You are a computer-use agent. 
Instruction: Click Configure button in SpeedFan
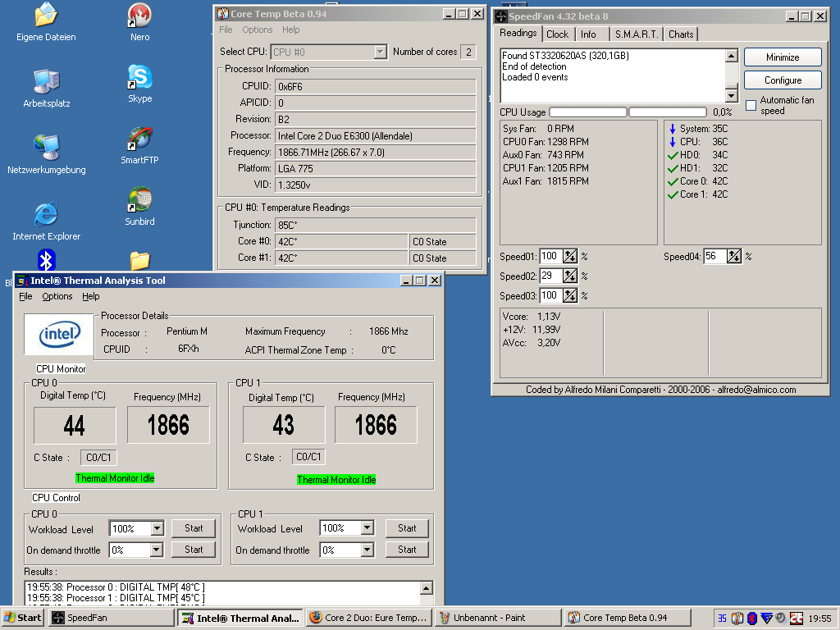tap(782, 80)
